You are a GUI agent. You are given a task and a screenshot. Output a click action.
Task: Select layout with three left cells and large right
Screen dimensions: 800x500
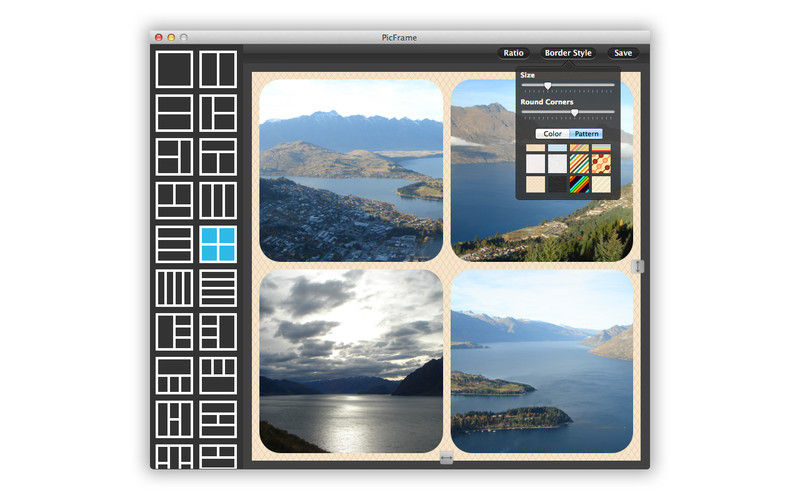point(218,332)
